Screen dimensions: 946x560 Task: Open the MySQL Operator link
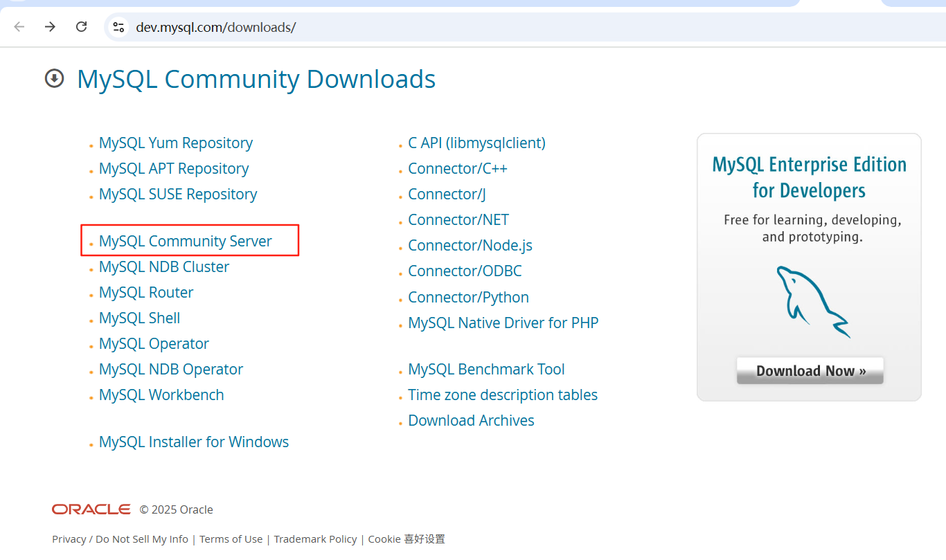click(154, 343)
